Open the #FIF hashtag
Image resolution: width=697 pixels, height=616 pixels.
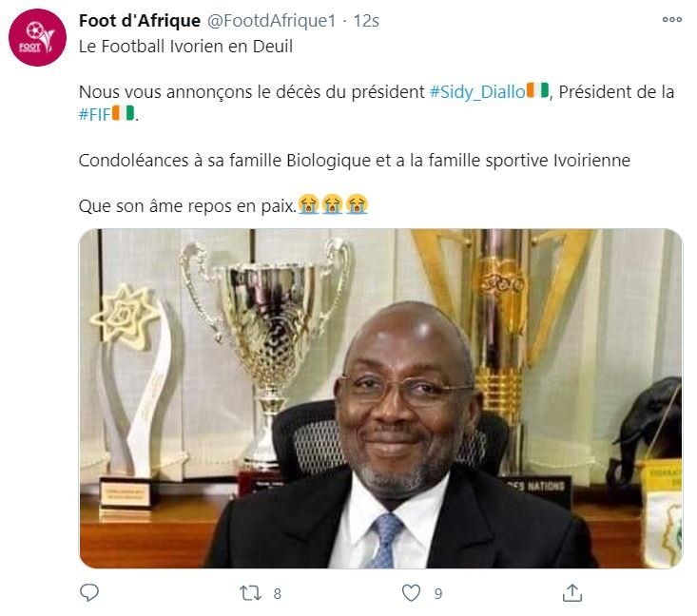point(94,114)
